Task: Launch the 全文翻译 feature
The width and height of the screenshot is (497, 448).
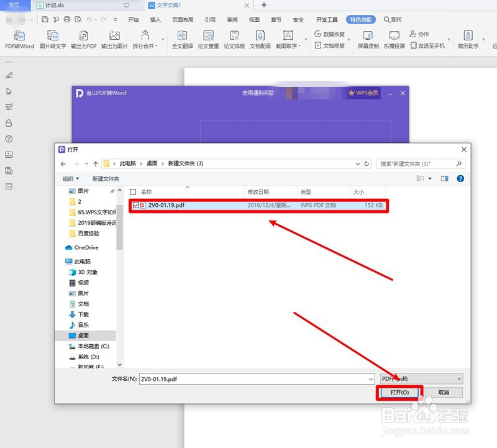Action: pyautogui.click(x=182, y=39)
